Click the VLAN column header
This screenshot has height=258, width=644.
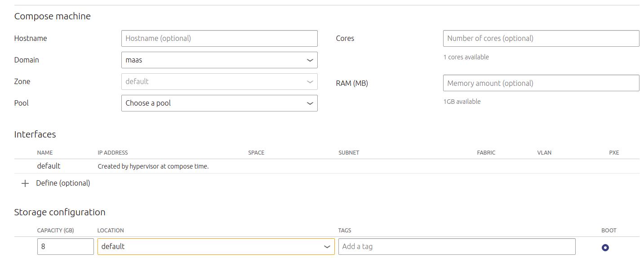544,153
